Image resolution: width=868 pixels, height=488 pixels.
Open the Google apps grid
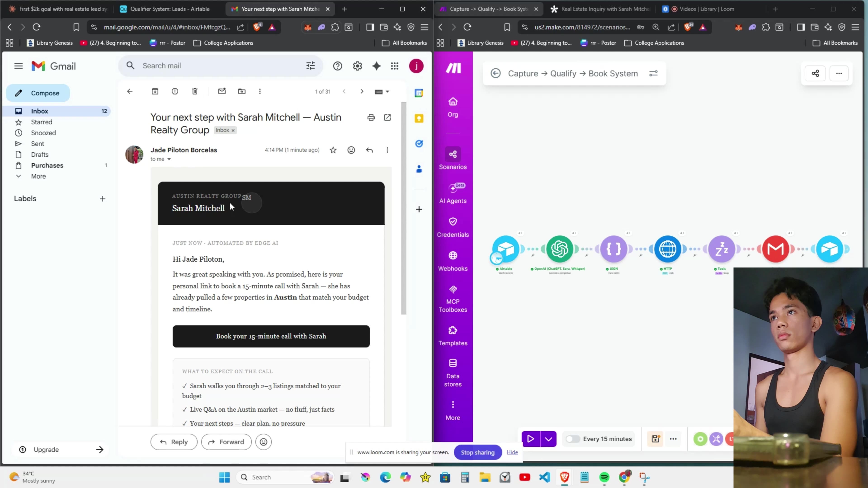(x=395, y=66)
